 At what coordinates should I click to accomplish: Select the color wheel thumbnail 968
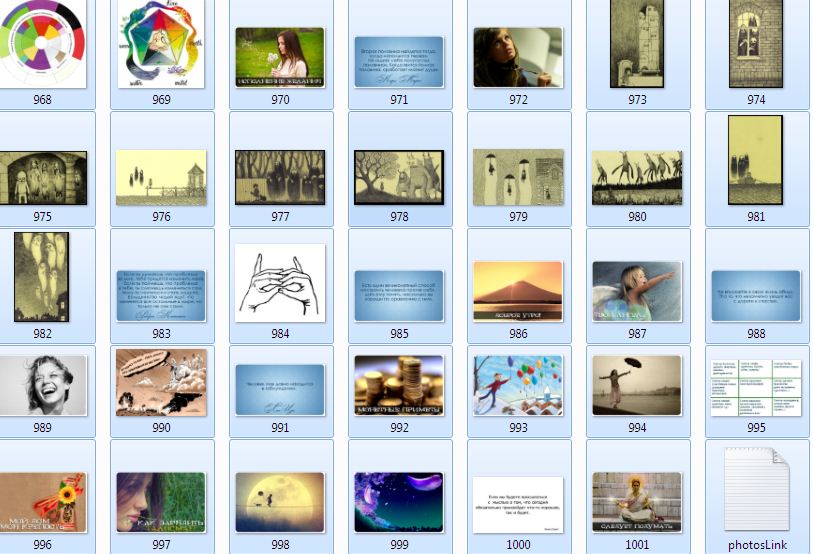click(43, 44)
